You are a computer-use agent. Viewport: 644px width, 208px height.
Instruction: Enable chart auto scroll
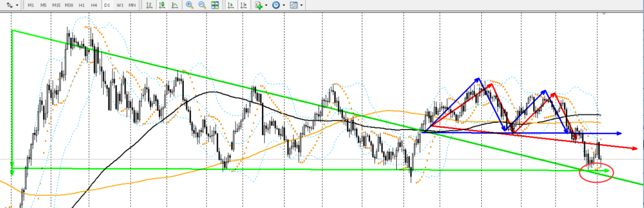click(230, 5)
